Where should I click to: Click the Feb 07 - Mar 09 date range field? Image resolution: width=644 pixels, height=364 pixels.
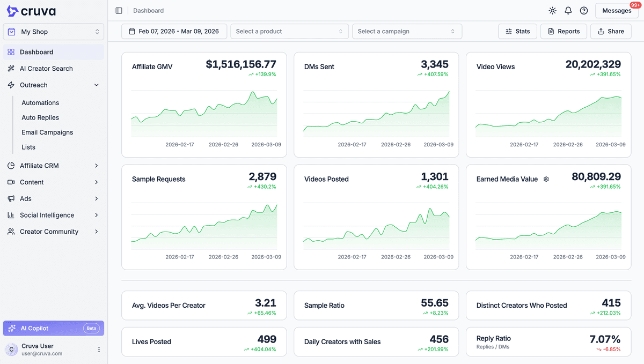point(174,31)
